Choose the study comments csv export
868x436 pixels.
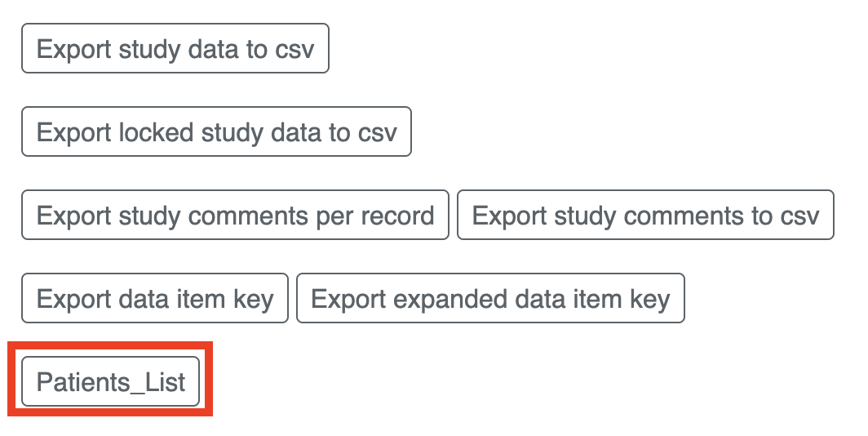point(644,216)
